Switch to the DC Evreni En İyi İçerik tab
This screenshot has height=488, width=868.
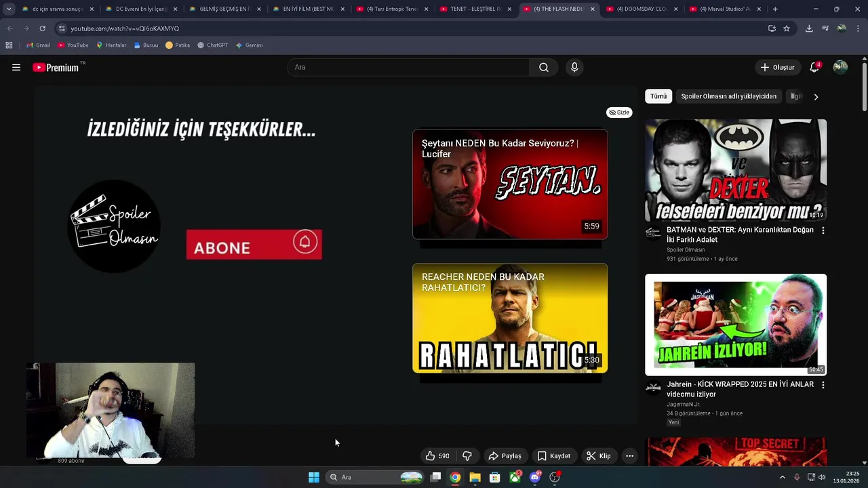click(x=140, y=9)
